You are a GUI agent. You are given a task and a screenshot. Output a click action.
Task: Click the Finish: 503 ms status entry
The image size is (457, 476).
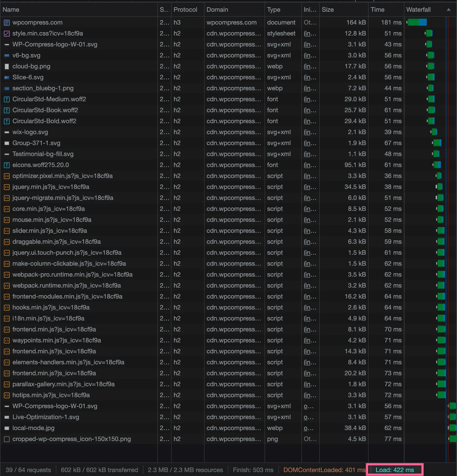coord(253,470)
